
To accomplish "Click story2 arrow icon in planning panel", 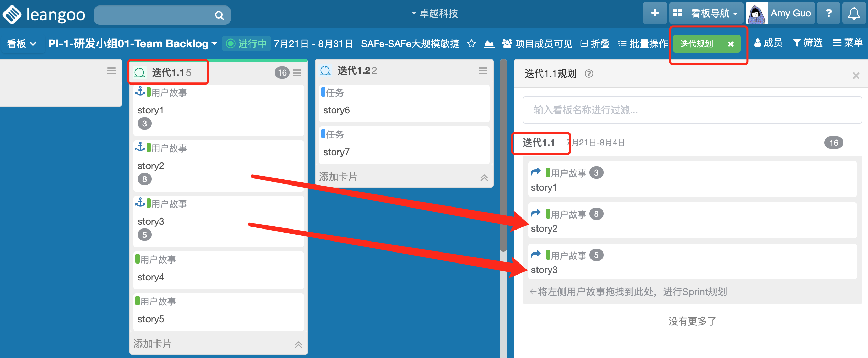I will [536, 213].
